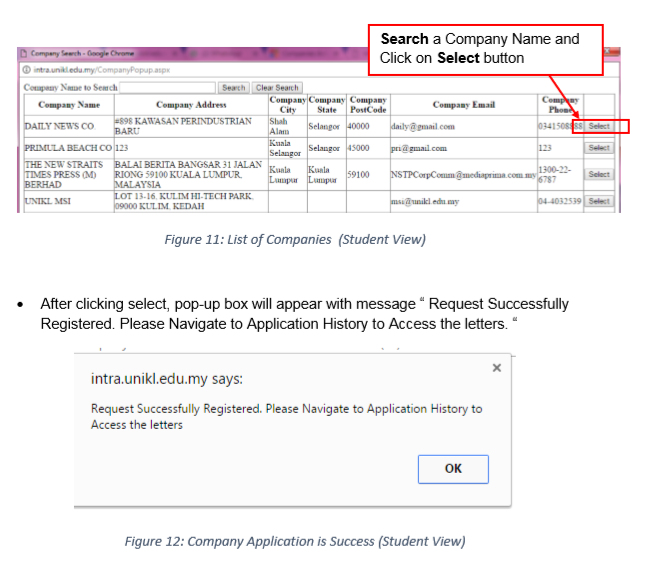Click the BALAI BERITA BANGSAR address cell

[x=191, y=175]
